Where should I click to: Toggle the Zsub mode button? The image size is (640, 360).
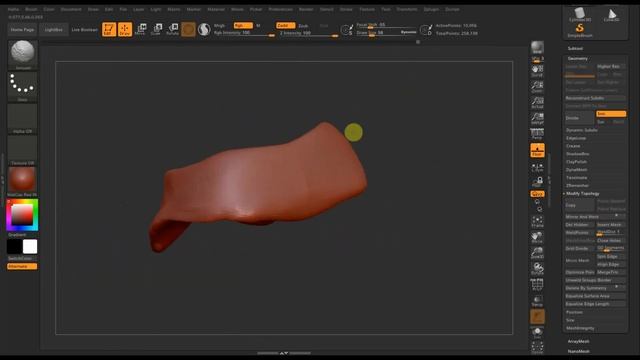coord(303,25)
